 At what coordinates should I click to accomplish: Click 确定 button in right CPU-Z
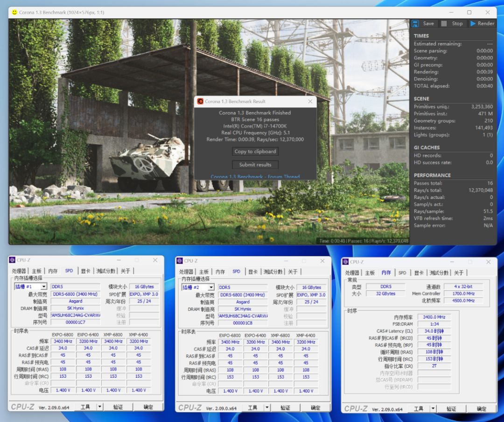tap(482, 409)
